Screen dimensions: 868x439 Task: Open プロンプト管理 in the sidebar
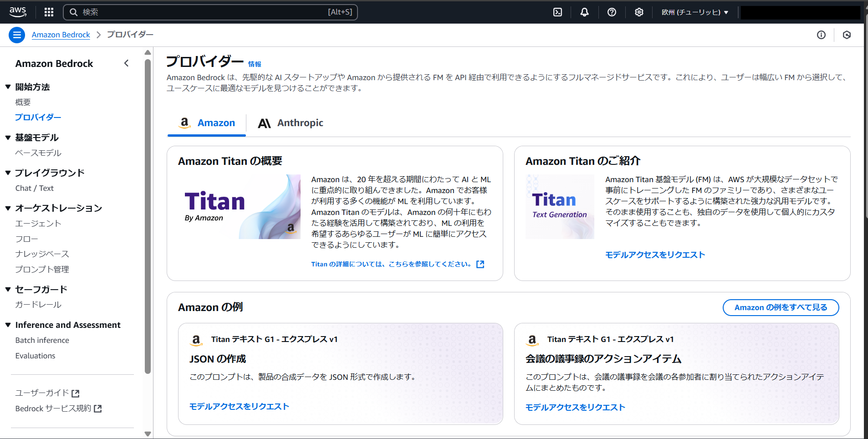point(42,270)
